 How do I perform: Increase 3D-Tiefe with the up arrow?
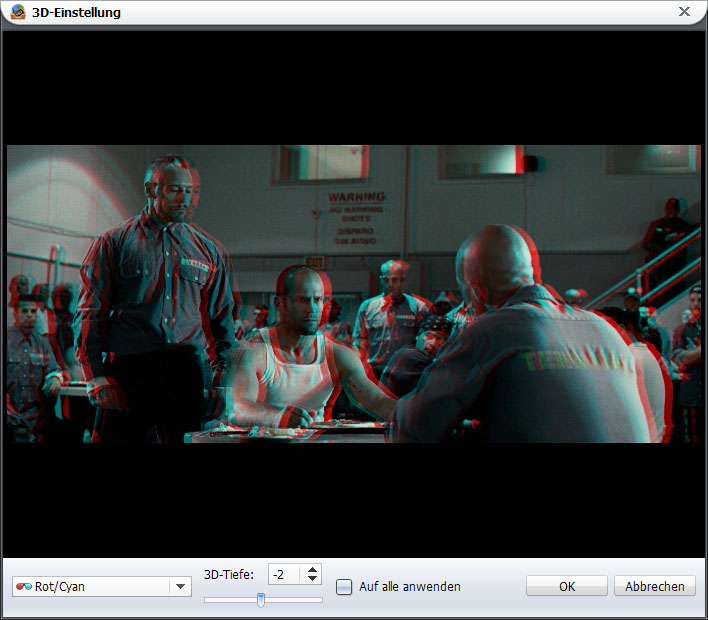312,569
